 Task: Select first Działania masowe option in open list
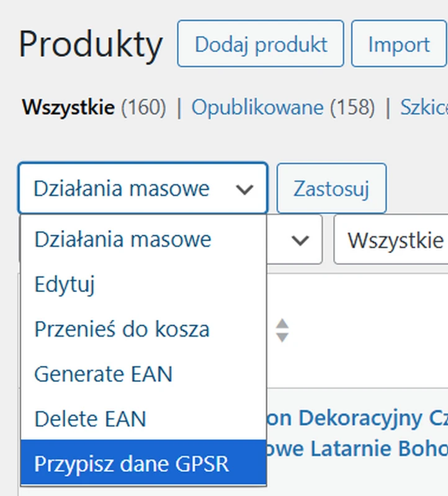click(x=123, y=239)
